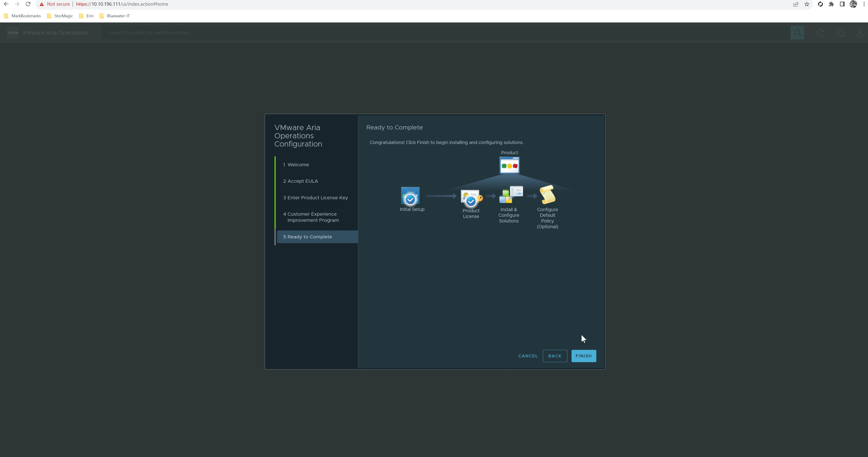The width and height of the screenshot is (868, 457).
Task: Click the Not secure warning indicator
Action: coord(55,4)
